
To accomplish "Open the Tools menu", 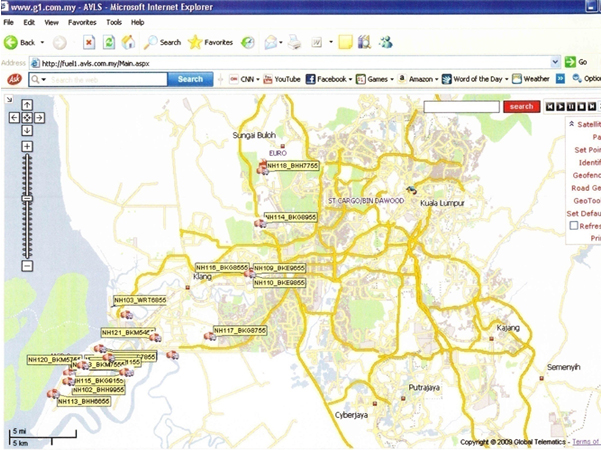I will (x=114, y=21).
